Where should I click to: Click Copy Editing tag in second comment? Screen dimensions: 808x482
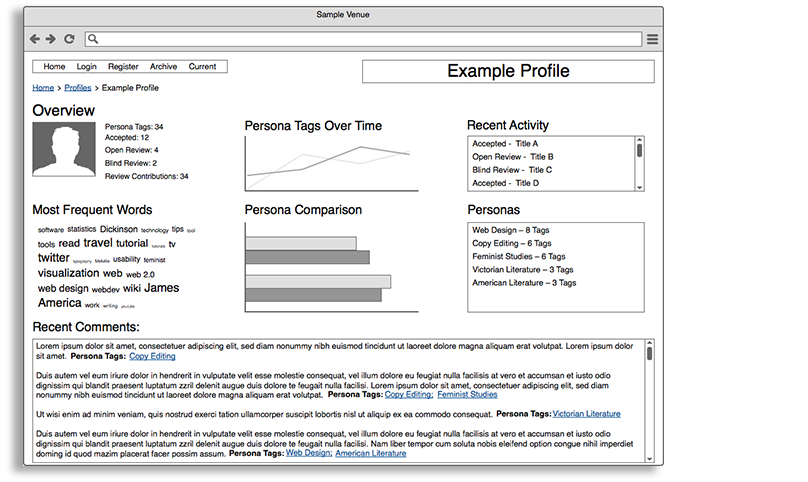409,394
